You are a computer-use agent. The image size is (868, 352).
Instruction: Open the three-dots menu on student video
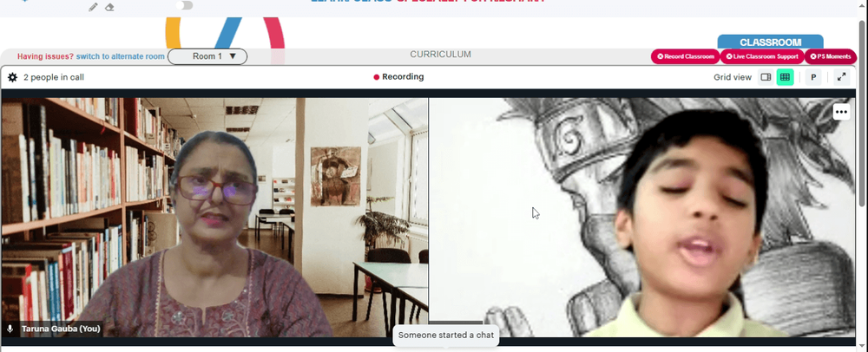click(x=841, y=112)
